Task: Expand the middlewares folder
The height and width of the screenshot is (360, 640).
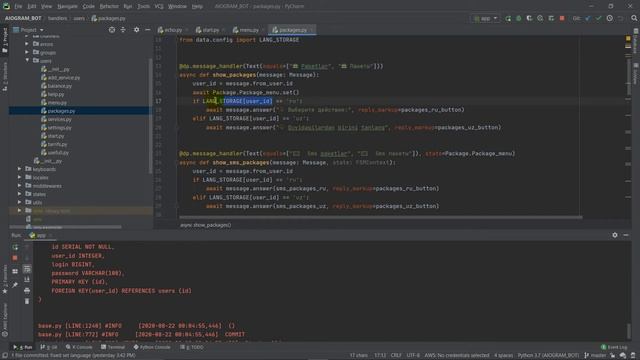Action: [x=20, y=186]
